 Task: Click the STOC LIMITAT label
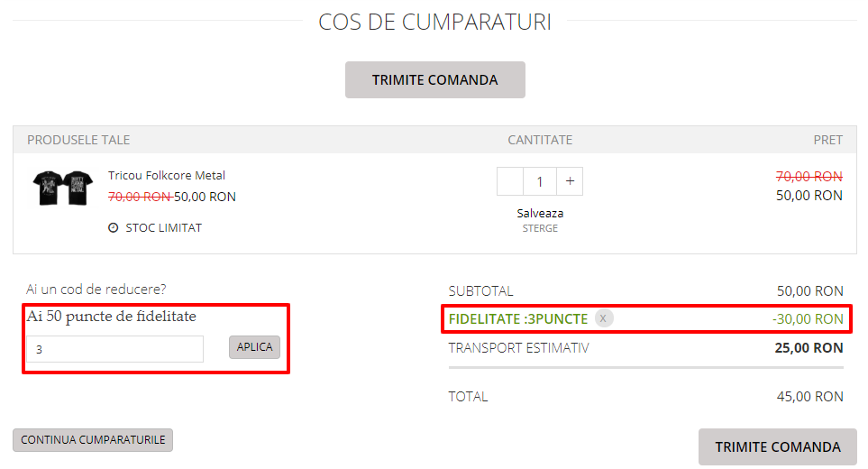pos(164,227)
